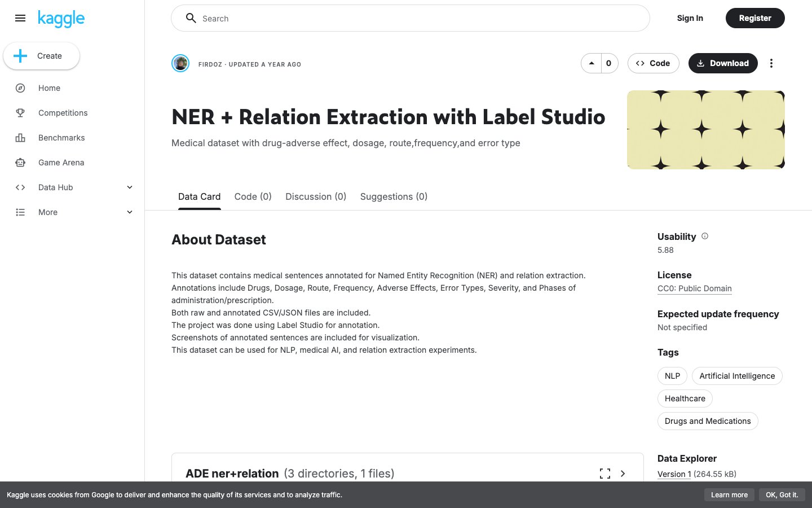
Task: Download the dataset
Action: click(x=723, y=63)
